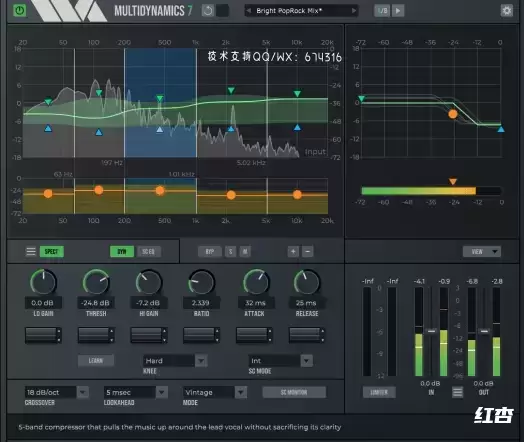This screenshot has height=442, width=524.
Task: Click the fourth band's green triangle handle
Action: [231, 90]
